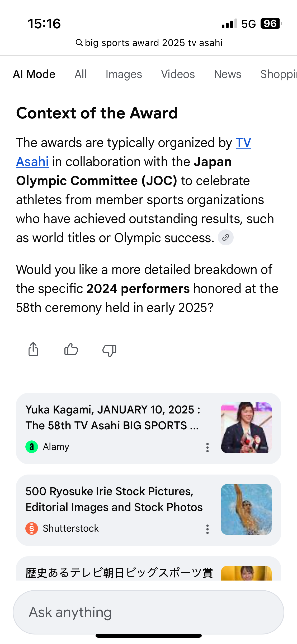Viewport: 297px width, 644px height.
Task: Open the Videos tab
Action: (x=178, y=74)
